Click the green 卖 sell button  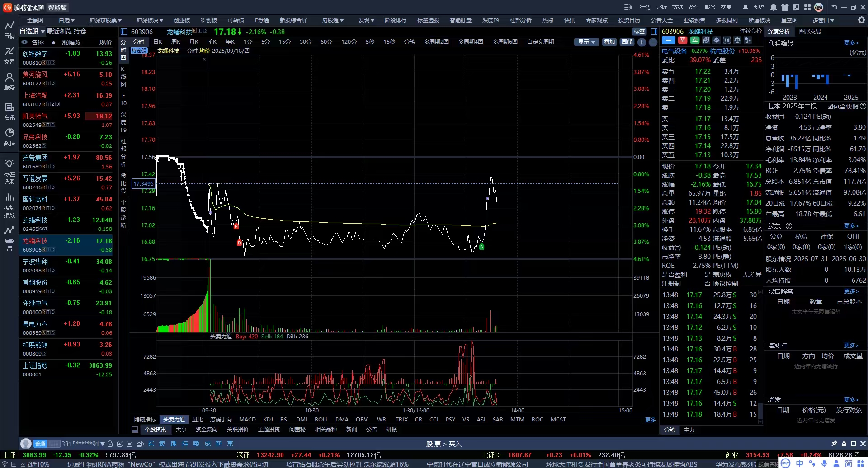694,40
